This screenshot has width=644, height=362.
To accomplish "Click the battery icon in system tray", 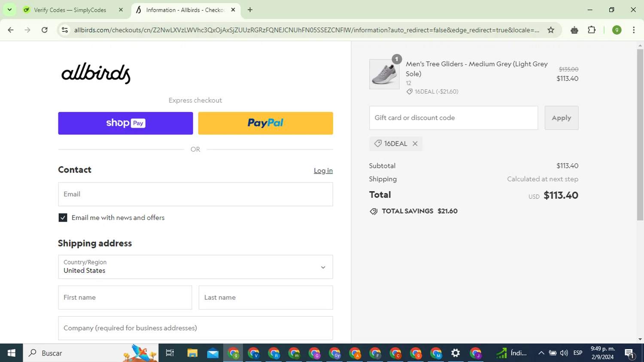I will point(553,353).
